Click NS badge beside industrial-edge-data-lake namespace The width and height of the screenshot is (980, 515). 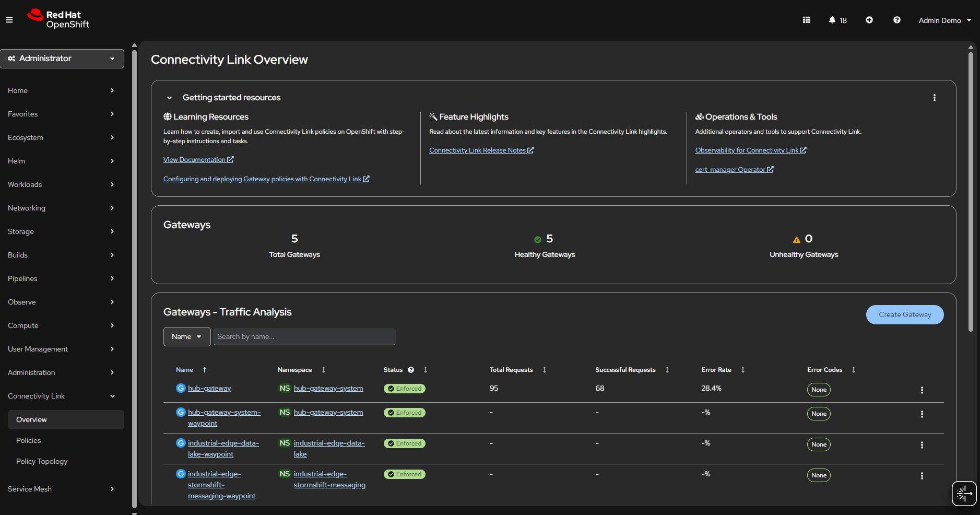[285, 443]
